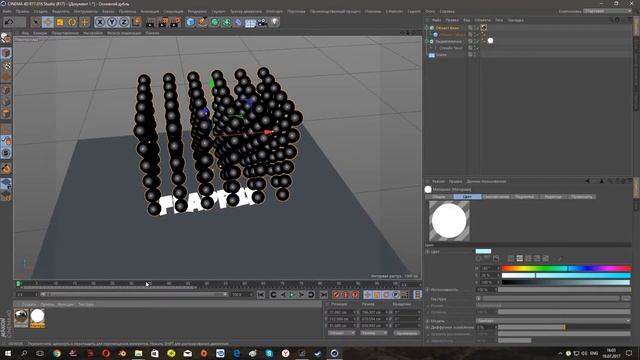
Task: Switch to the Цвет material tab
Action: point(468,197)
